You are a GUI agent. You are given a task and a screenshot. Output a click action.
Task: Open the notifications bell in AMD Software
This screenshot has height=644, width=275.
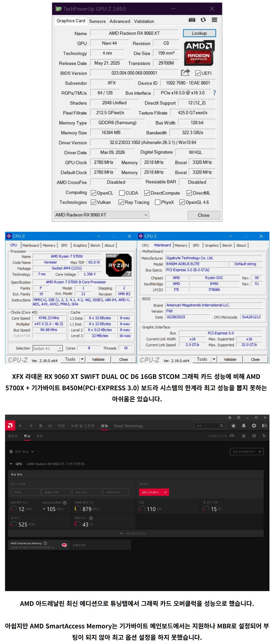[244, 425]
